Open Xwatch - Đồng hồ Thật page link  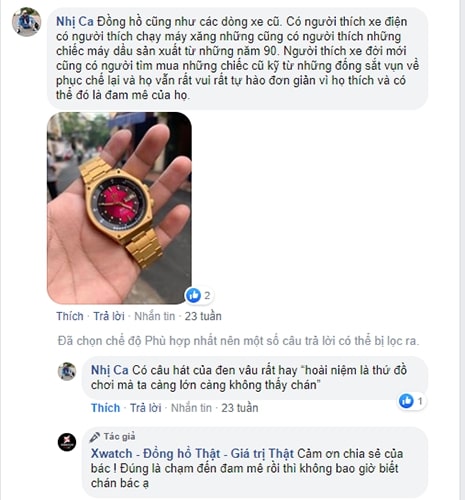click(192, 454)
